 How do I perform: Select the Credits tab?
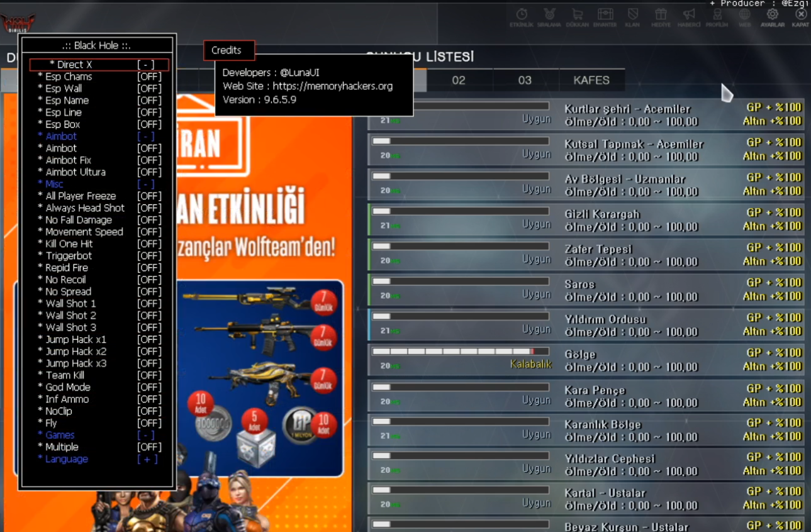click(x=229, y=50)
